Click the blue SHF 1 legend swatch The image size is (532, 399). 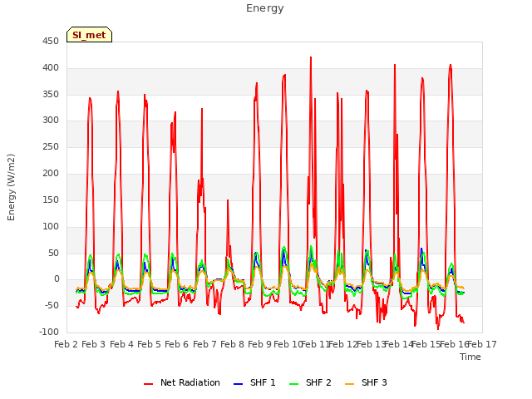(x=239, y=384)
